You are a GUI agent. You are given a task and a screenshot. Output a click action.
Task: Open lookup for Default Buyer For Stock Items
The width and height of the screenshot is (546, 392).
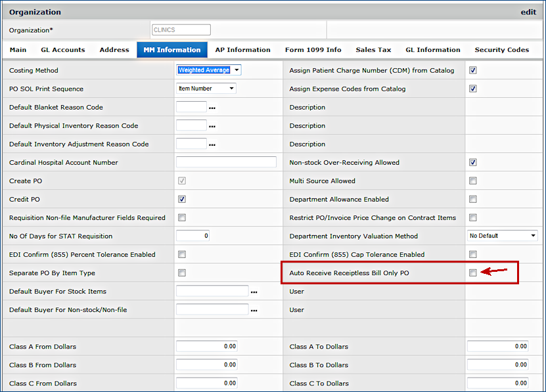(254, 292)
